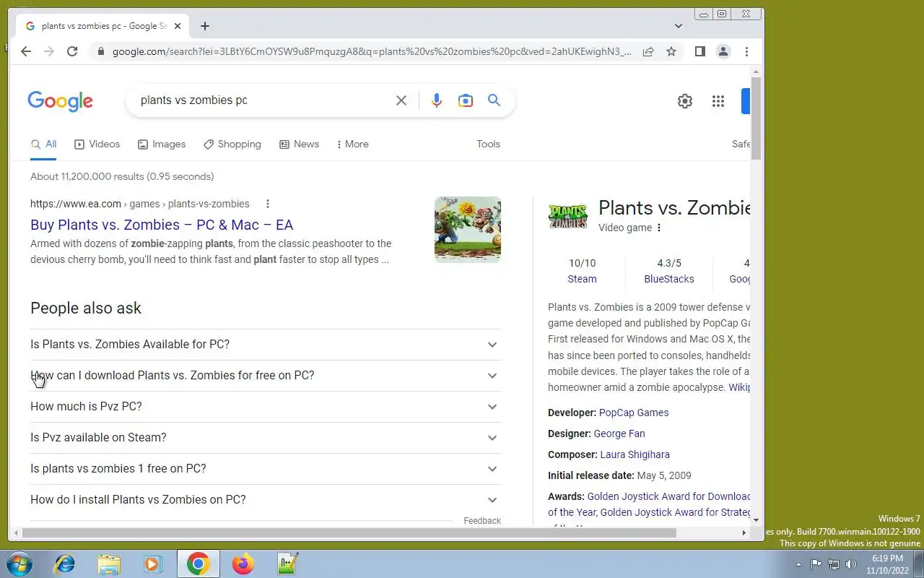The width and height of the screenshot is (924, 578).
Task: Bookmark this page with the star icon
Action: [x=671, y=51]
